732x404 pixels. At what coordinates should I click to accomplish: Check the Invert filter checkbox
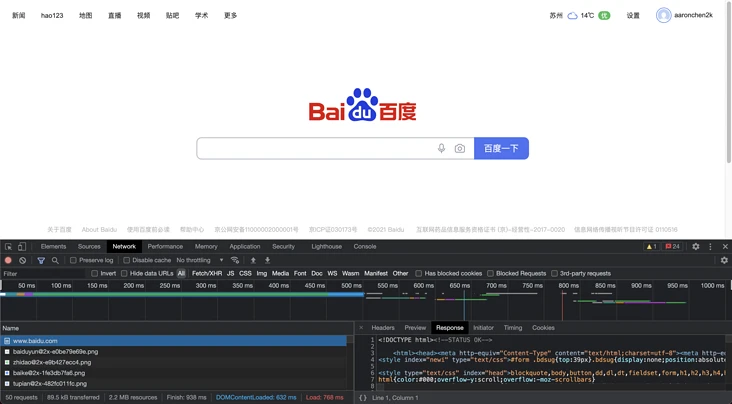95,274
